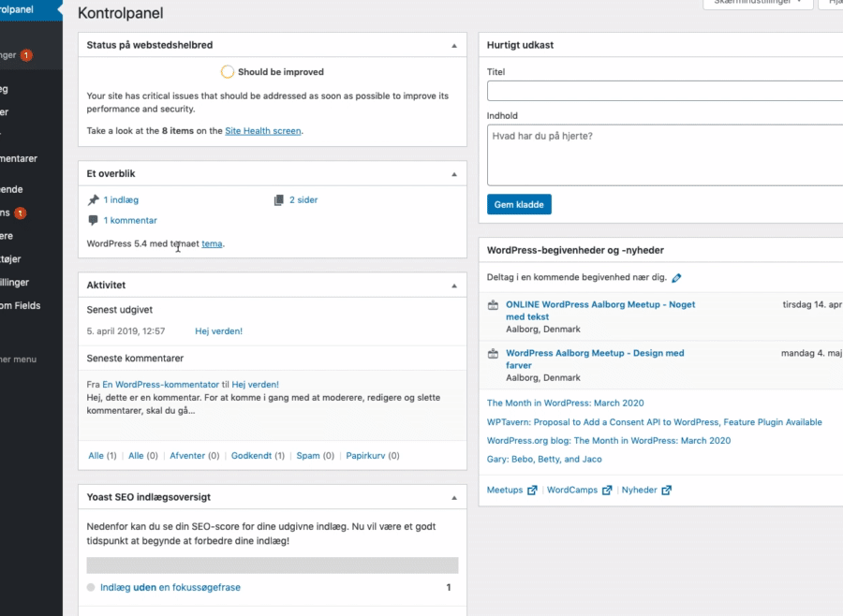Click the external link icon next to Meetups
Image resolution: width=843 pixels, height=616 pixels.
532,491
